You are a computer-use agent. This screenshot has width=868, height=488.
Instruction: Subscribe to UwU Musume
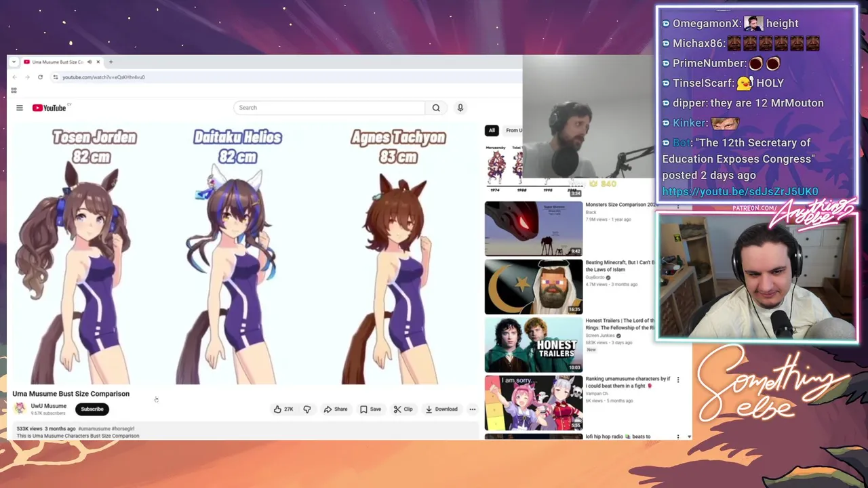[92, 409]
